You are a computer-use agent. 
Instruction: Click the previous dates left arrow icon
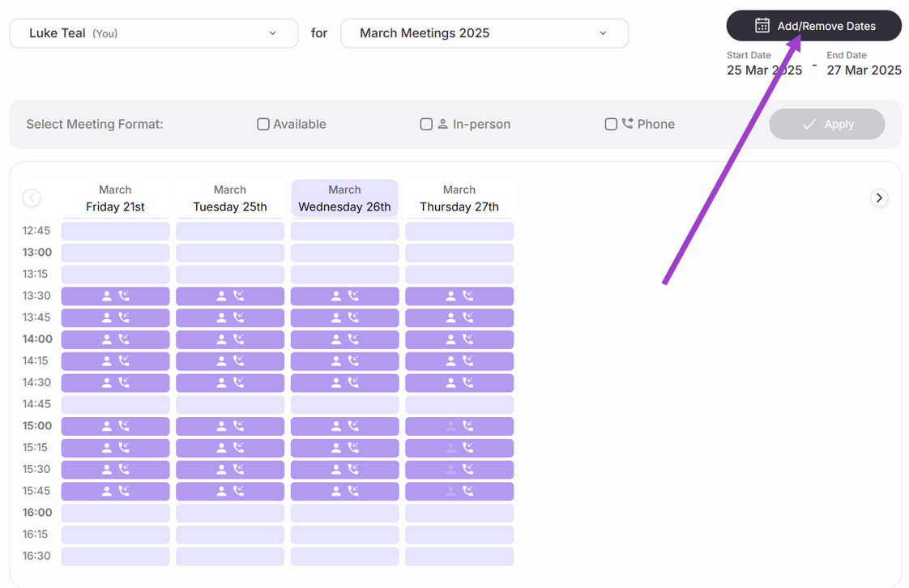click(x=32, y=198)
